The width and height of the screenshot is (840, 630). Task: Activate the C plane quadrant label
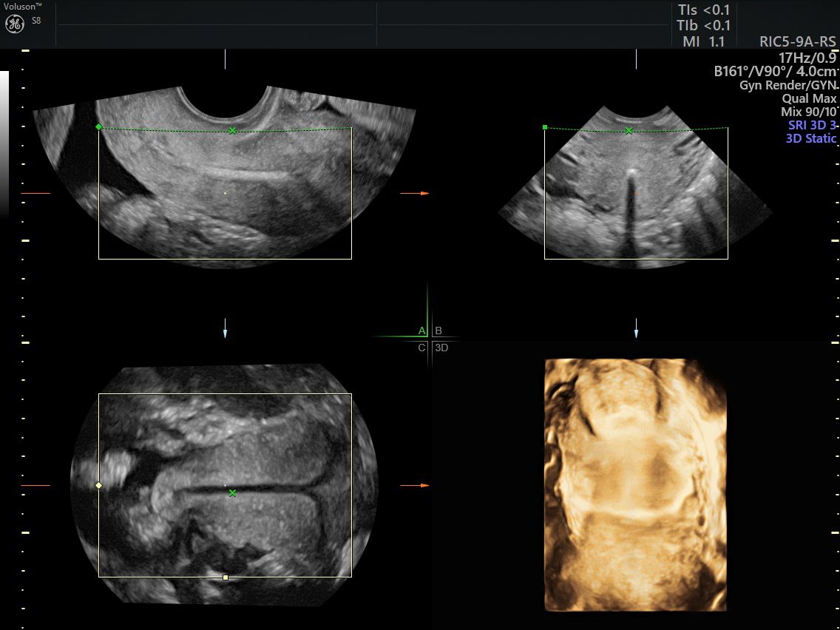(x=421, y=347)
